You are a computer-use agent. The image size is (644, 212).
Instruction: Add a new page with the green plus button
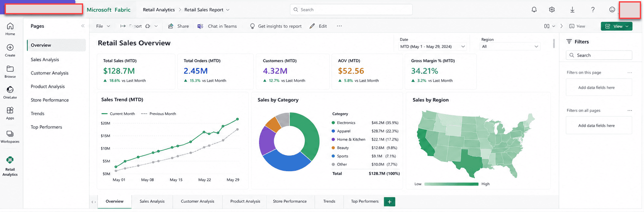(x=390, y=202)
